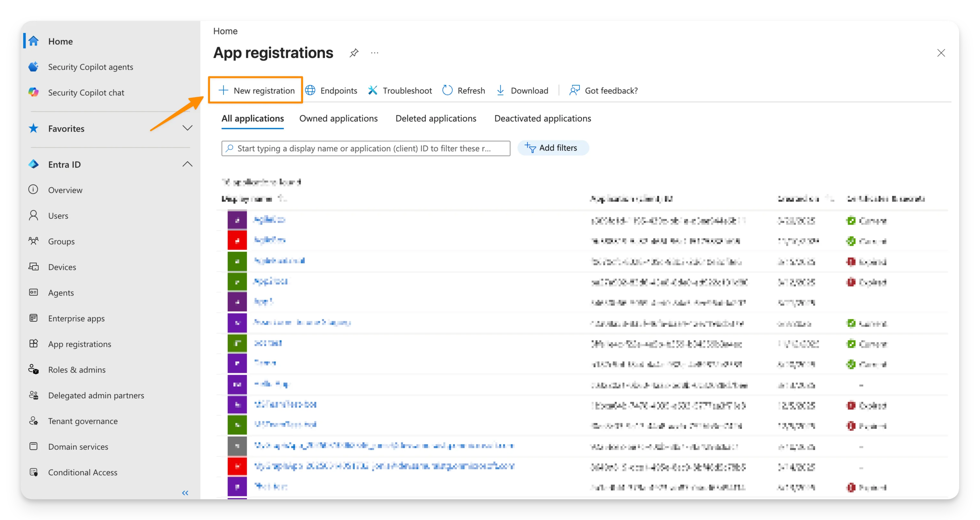Switch to Owned applications tab

coord(338,119)
